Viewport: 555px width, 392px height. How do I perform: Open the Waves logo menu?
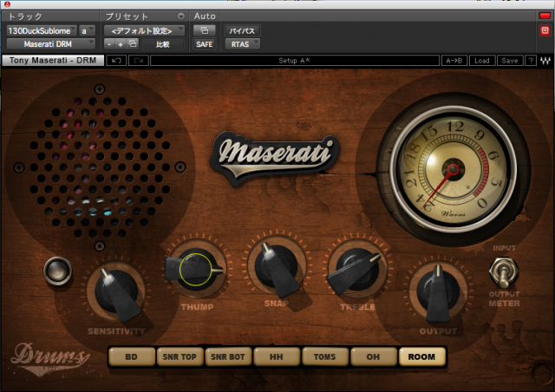[x=545, y=61]
